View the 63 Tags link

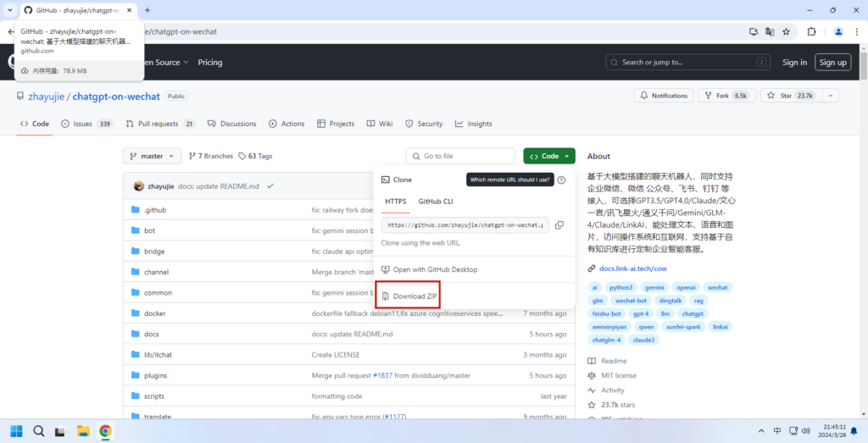255,156
